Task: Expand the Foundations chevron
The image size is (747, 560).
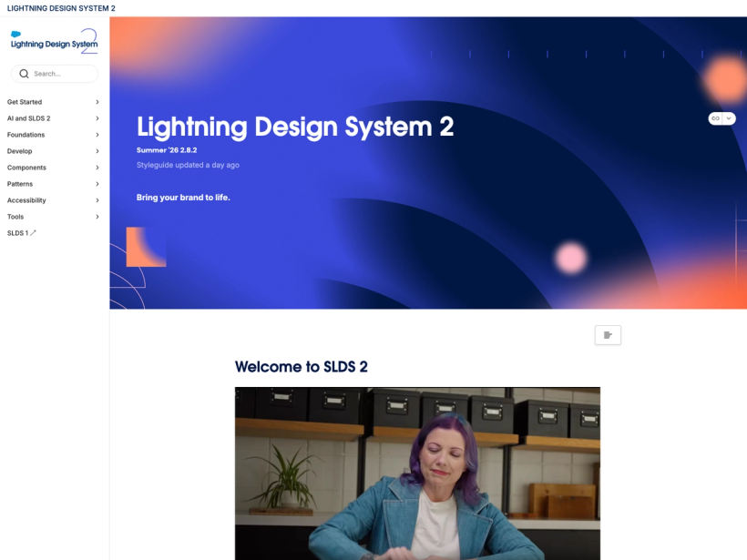Action: (x=97, y=135)
